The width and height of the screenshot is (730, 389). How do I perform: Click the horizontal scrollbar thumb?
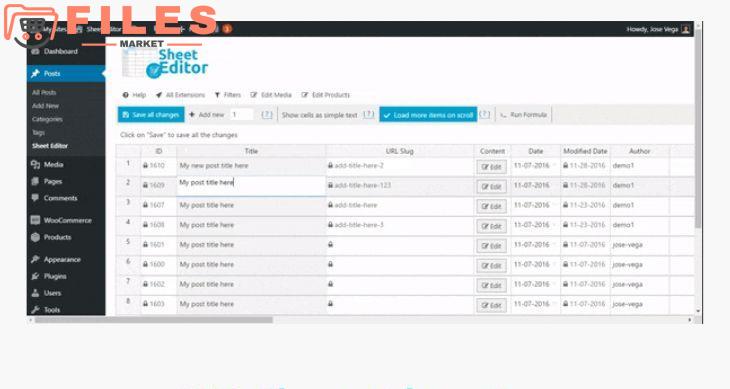point(154,320)
